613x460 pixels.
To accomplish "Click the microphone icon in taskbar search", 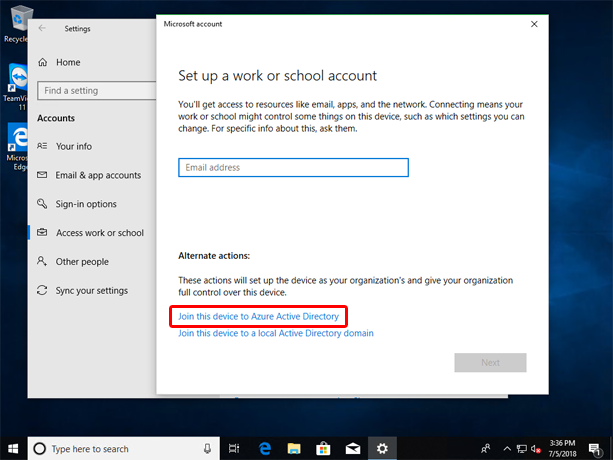I will [x=207, y=449].
